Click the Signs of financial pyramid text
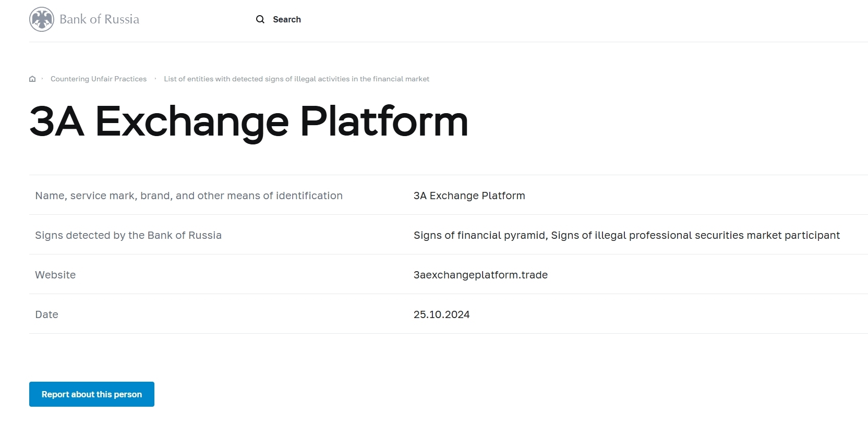Image resolution: width=868 pixels, height=438 pixels. click(x=479, y=235)
